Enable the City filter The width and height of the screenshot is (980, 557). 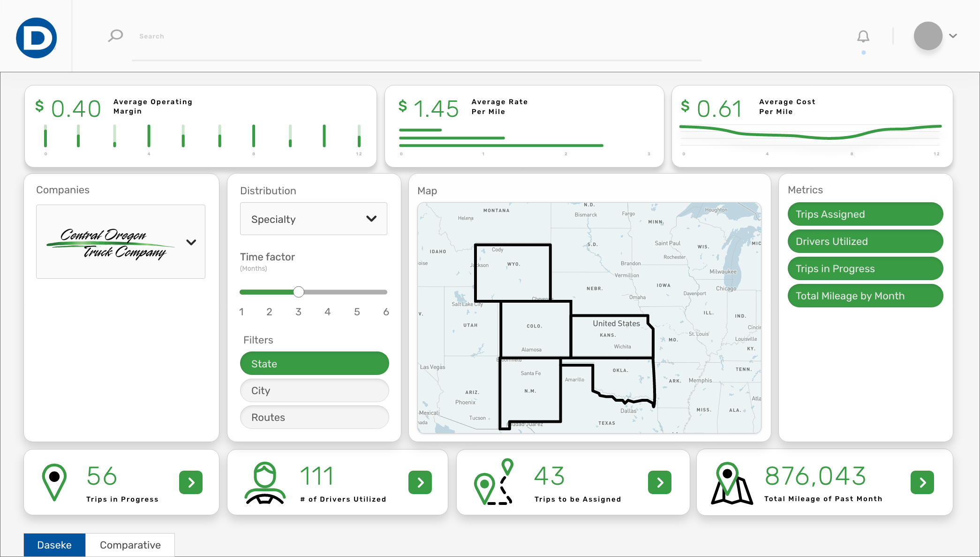pyautogui.click(x=314, y=390)
